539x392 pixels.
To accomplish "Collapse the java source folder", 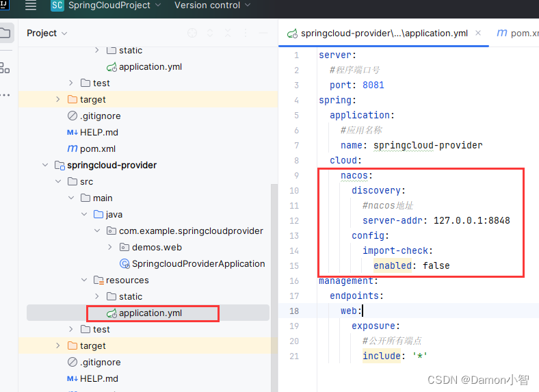I will [x=84, y=214].
